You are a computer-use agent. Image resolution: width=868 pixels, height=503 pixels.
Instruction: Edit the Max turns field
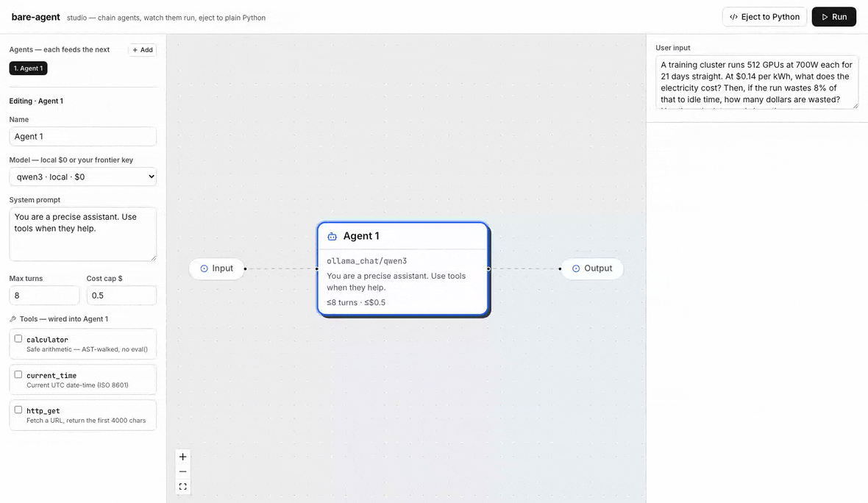click(x=44, y=295)
